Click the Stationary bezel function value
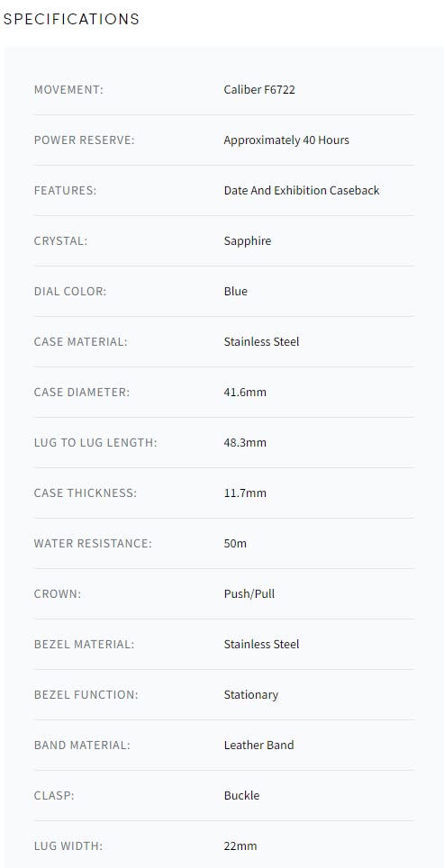Screen dimensions: 444x868 (x=250, y=695)
